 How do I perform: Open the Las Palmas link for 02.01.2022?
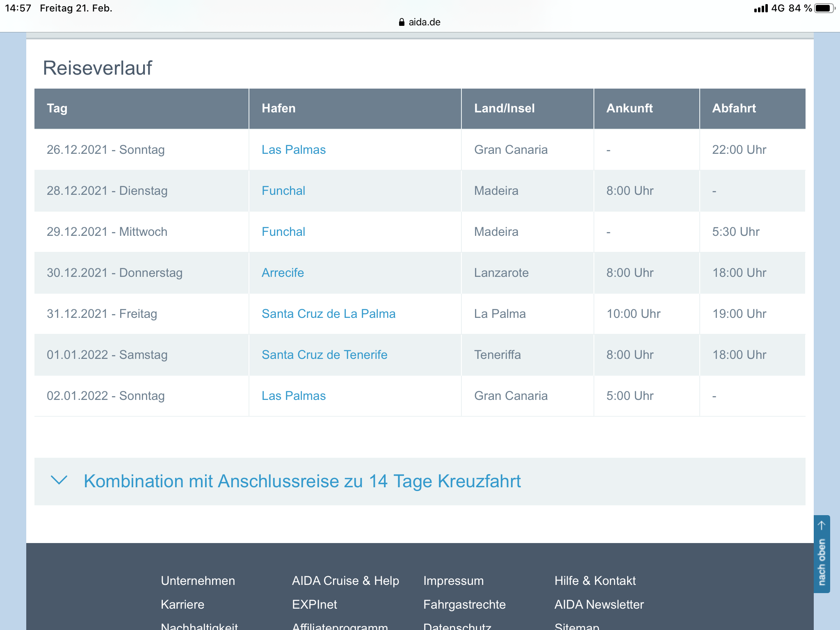click(x=293, y=396)
